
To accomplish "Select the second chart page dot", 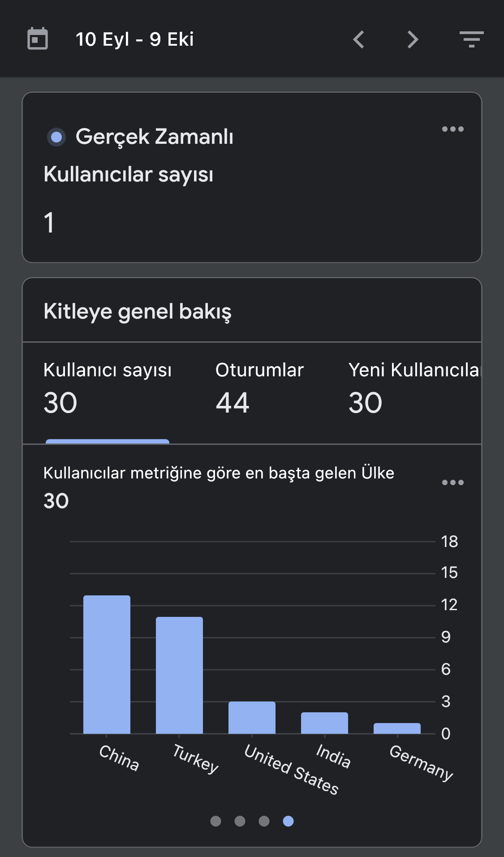I will coord(240,821).
